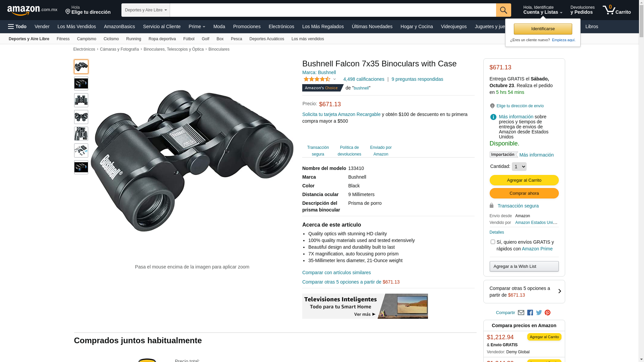
Task: Open the Promociones menu item
Action: (247, 26)
